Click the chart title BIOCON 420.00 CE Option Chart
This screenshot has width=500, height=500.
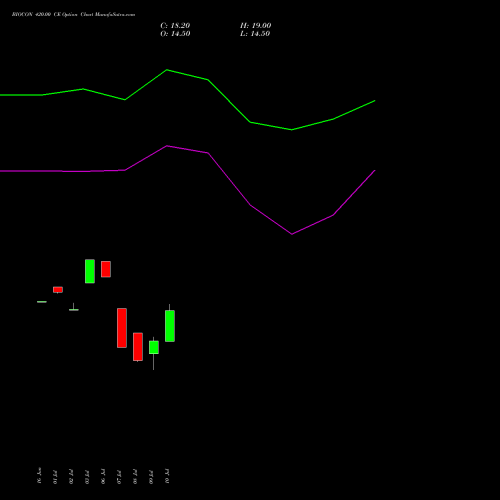coord(73,15)
